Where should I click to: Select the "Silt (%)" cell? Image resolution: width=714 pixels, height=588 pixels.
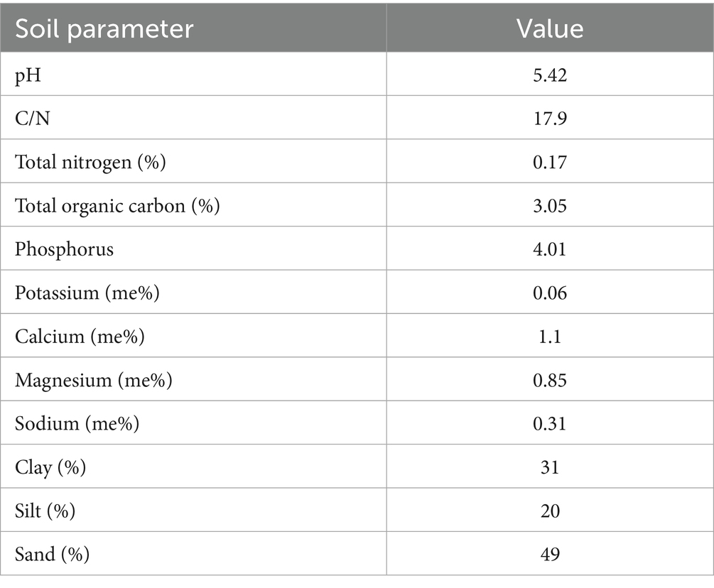point(45,511)
